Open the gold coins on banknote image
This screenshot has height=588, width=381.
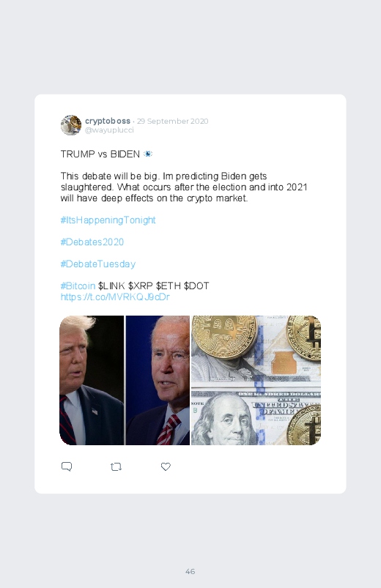(256, 380)
